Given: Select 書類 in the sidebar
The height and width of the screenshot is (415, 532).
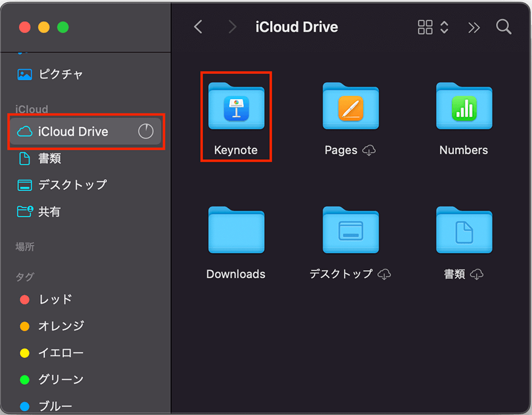Looking at the screenshot, I should coord(50,158).
